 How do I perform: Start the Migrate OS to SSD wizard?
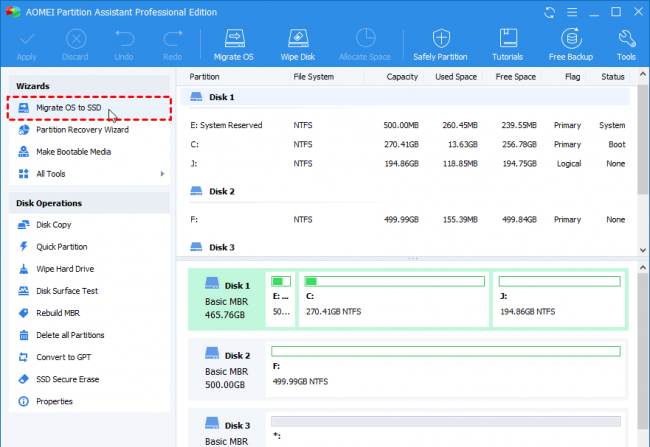(89, 108)
